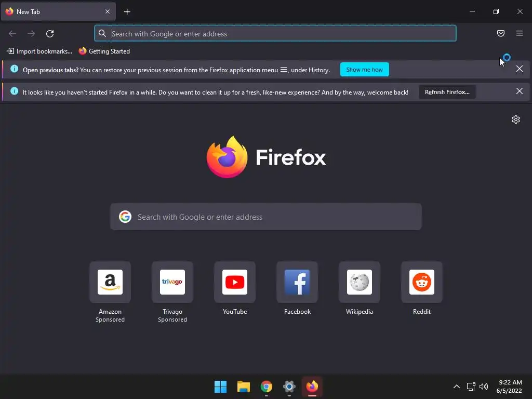
Task: Open the Getting Started bookmark
Action: coord(104,51)
